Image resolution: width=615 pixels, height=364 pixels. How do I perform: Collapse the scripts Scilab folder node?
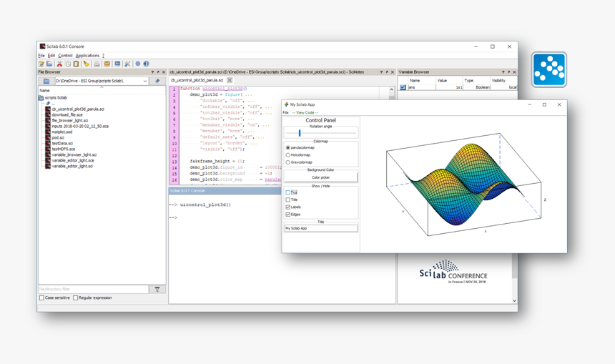41,98
